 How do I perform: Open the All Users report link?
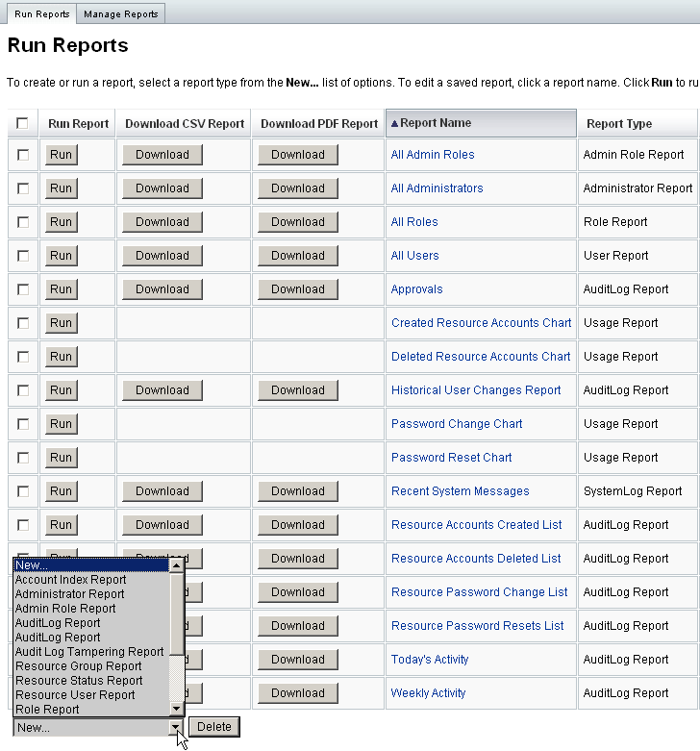coord(414,256)
